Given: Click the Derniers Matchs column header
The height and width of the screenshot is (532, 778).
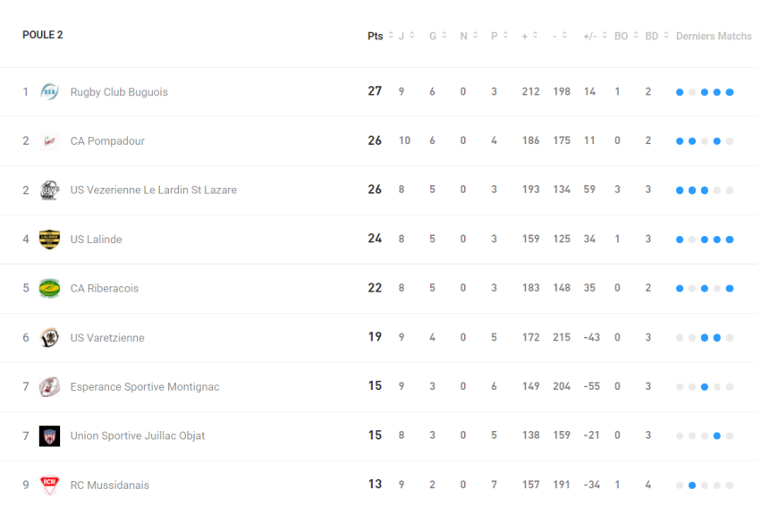Looking at the screenshot, I should coord(714,37).
